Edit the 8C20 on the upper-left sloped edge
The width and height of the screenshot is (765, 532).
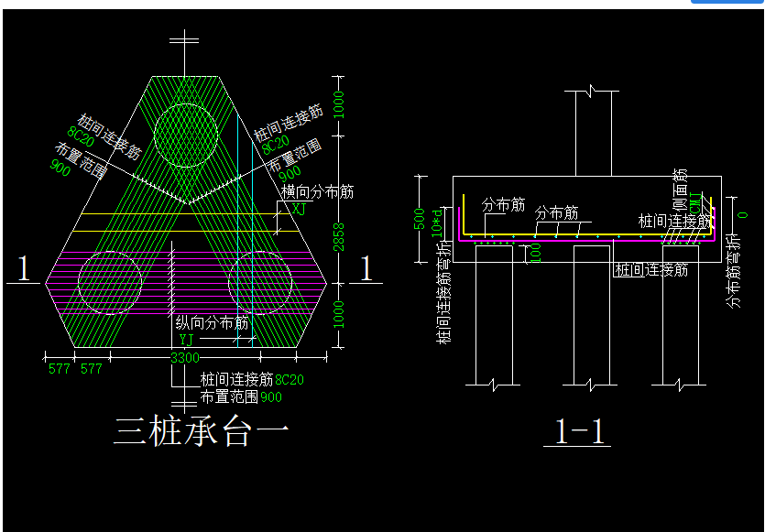point(81,136)
